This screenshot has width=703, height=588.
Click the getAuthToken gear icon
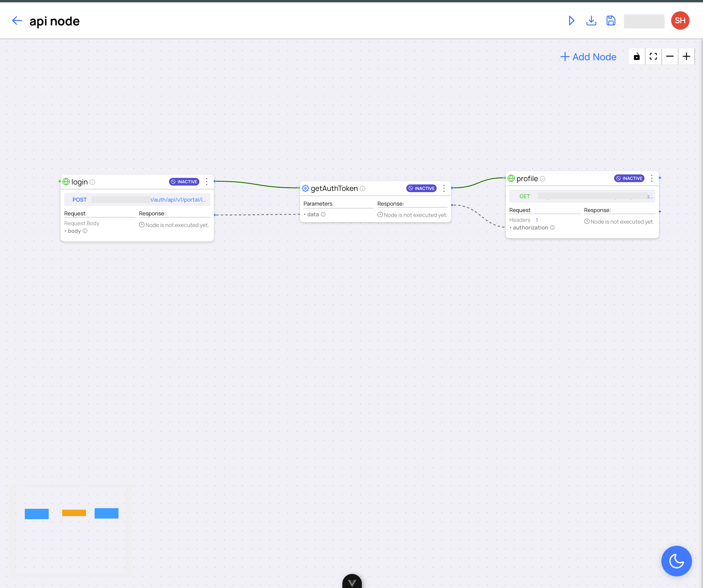pyautogui.click(x=305, y=188)
